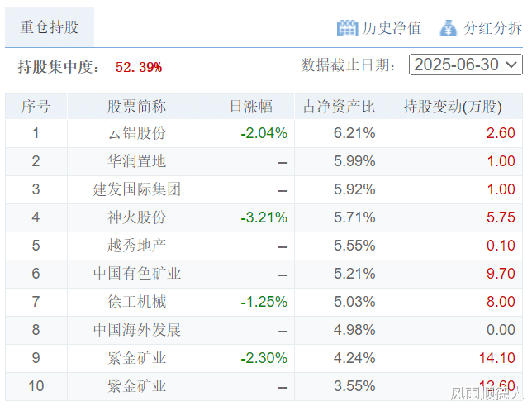
Task: Click the 9.70 holding change value
Action: pyautogui.click(x=501, y=274)
